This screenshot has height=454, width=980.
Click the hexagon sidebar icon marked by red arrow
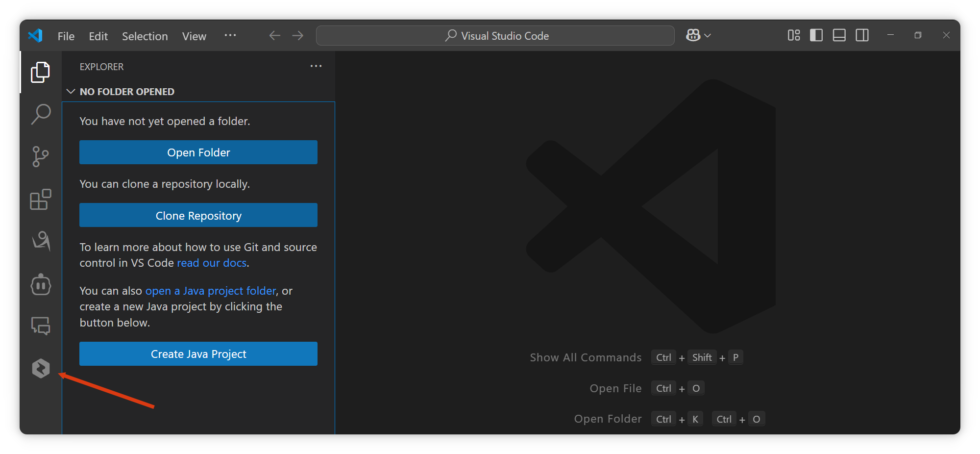(40, 368)
